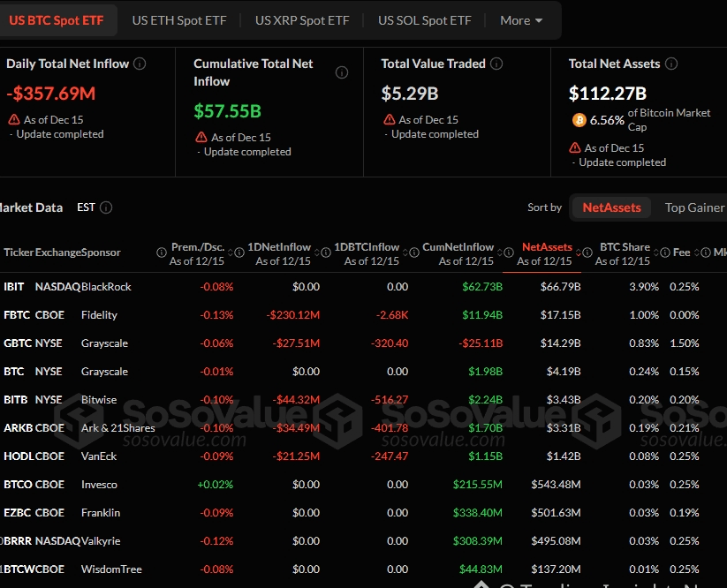
Task: Sort table by 1DBTCInflow arrows
Action: click(405, 253)
